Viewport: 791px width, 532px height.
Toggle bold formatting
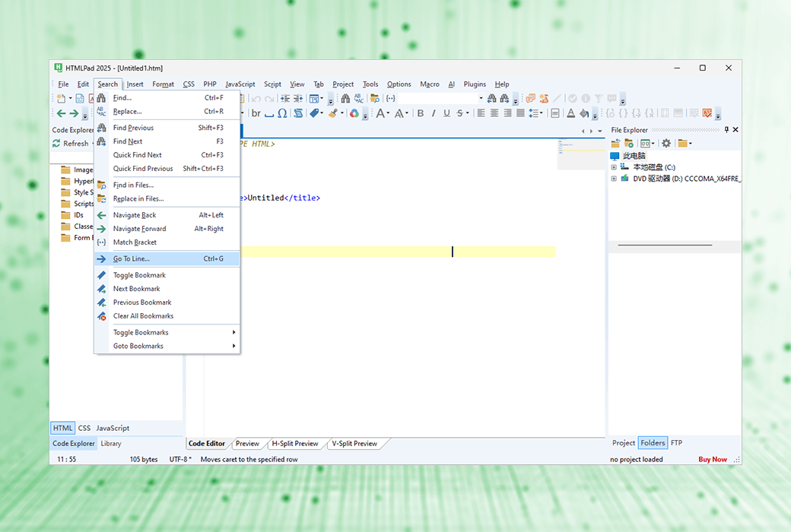420,113
